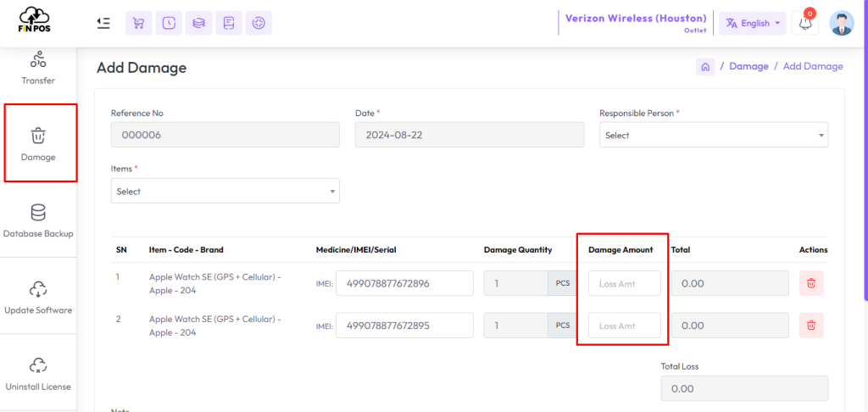Viewport: 868px width, 412px height.
Task: Click the Damage Quantity column header
Action: [518, 250]
